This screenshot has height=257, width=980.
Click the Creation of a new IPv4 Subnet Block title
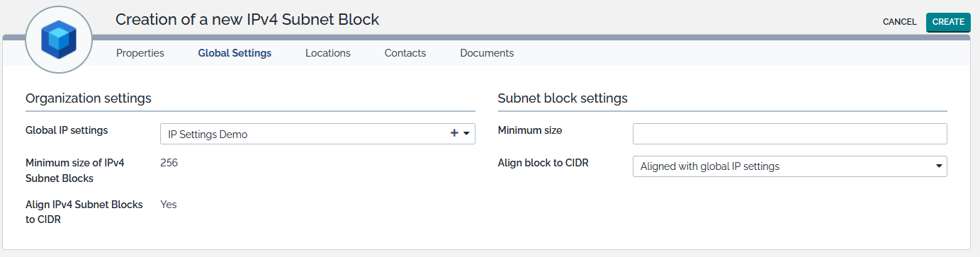[x=247, y=20]
